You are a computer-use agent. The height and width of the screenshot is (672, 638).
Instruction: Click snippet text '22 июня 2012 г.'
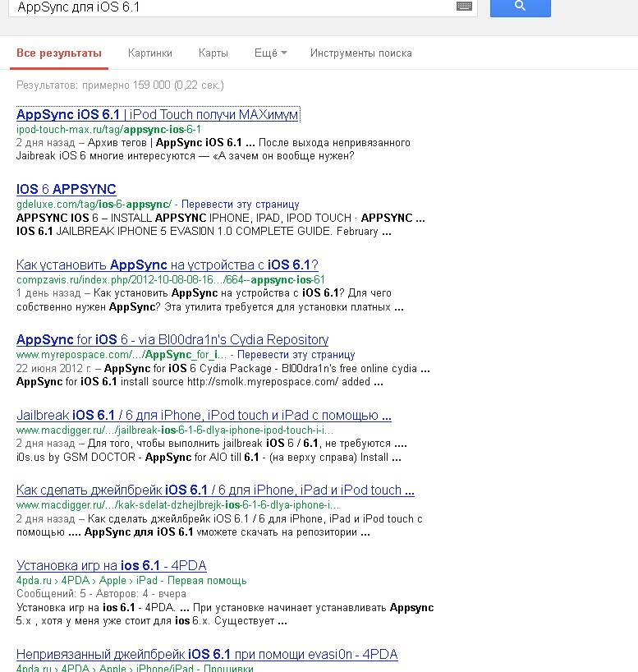[x=53, y=369]
